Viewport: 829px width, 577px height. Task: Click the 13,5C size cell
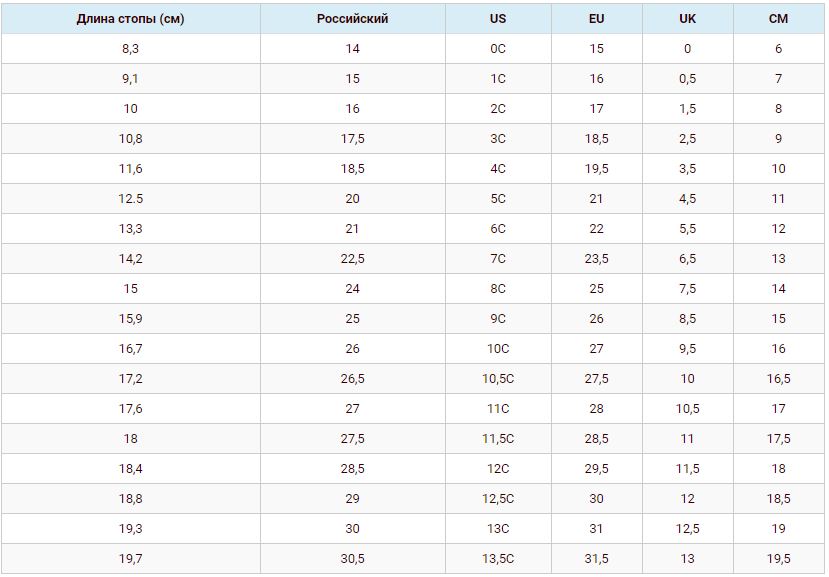click(x=498, y=559)
